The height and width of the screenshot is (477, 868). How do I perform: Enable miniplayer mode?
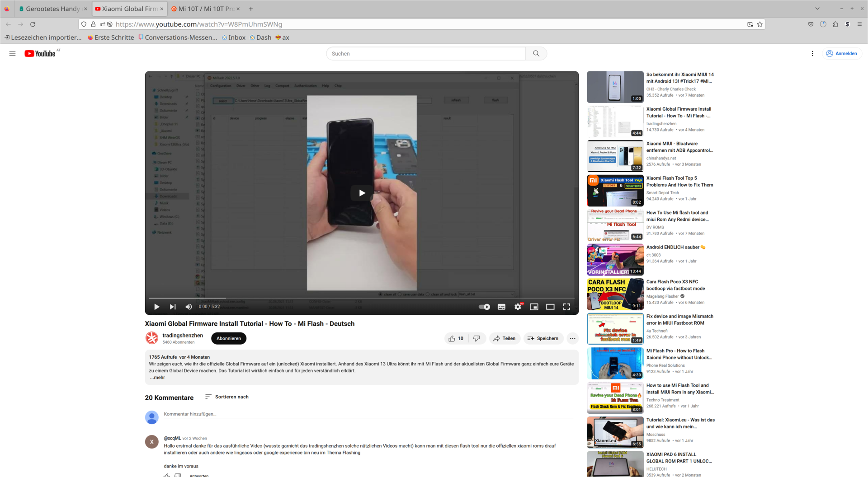pyautogui.click(x=534, y=307)
